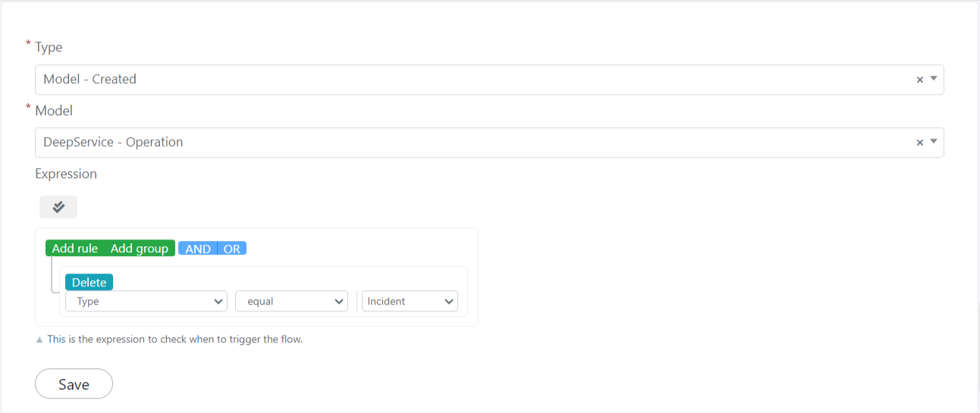Image resolution: width=980 pixels, height=413 pixels.
Task: Toggle the OR condition operator
Action: (x=232, y=249)
